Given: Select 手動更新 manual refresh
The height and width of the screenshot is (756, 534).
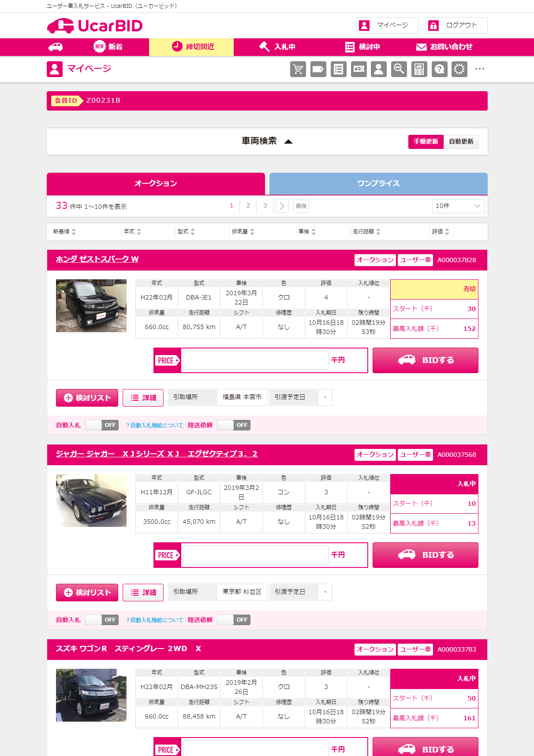Looking at the screenshot, I should 426,141.
